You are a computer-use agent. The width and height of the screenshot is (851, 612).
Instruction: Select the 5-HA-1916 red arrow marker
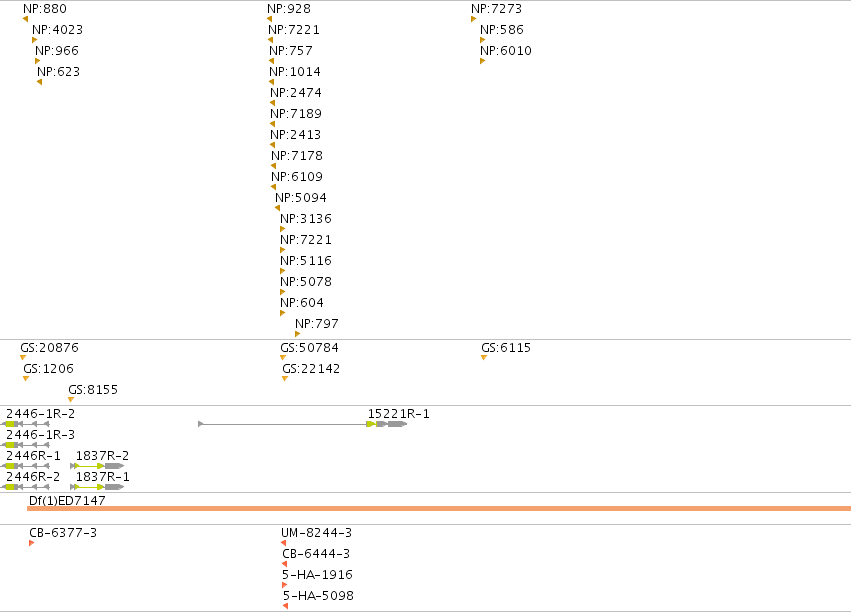[x=284, y=585]
